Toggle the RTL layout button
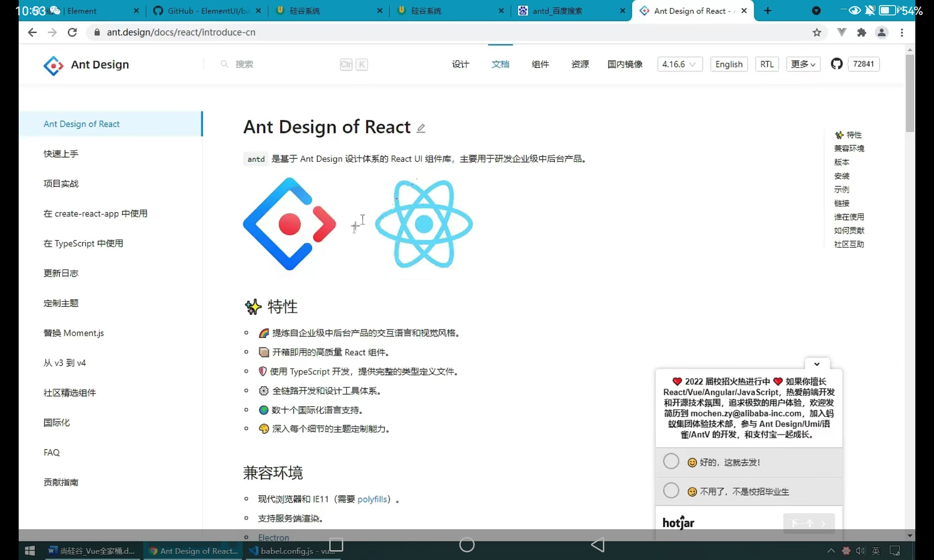The width and height of the screenshot is (934, 560). (x=767, y=64)
